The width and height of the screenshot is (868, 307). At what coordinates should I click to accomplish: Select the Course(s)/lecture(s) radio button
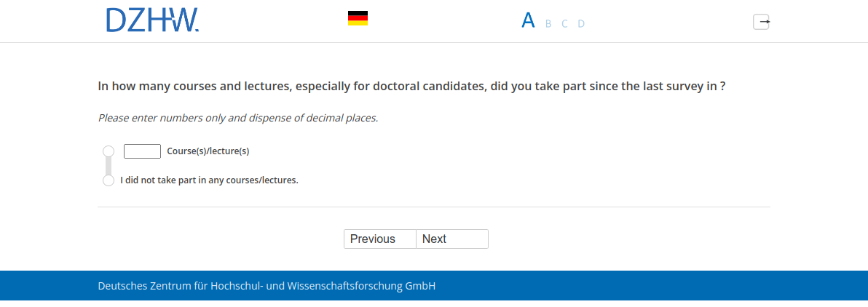(x=108, y=151)
